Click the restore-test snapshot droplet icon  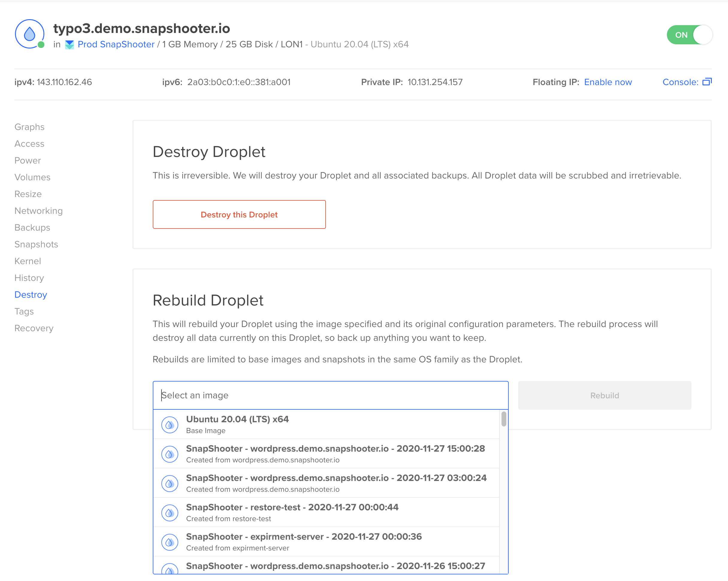click(170, 512)
